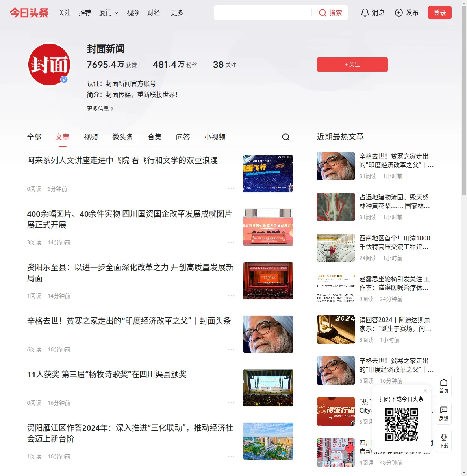
Task: Open the 封面新闻 avatar image
Action: (49, 65)
